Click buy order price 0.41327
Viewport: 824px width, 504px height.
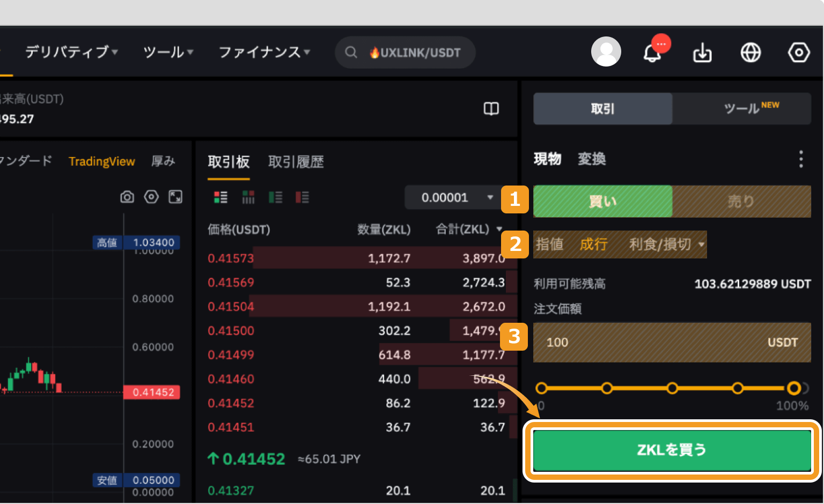231,491
